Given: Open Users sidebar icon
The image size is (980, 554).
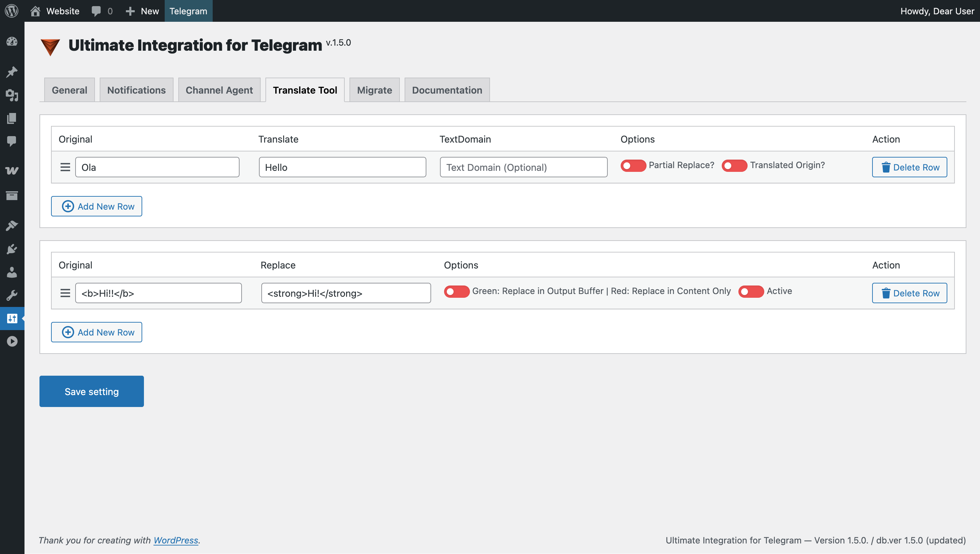Looking at the screenshot, I should pyautogui.click(x=12, y=273).
